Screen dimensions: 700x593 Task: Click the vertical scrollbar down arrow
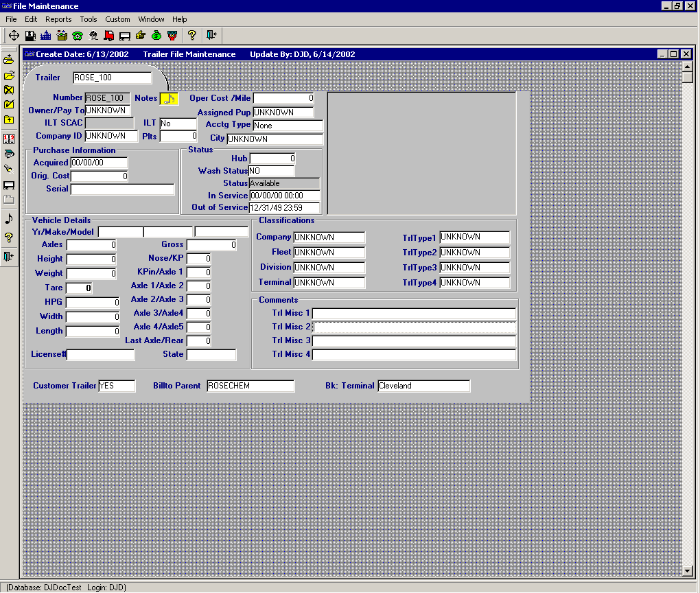pyautogui.click(x=688, y=571)
